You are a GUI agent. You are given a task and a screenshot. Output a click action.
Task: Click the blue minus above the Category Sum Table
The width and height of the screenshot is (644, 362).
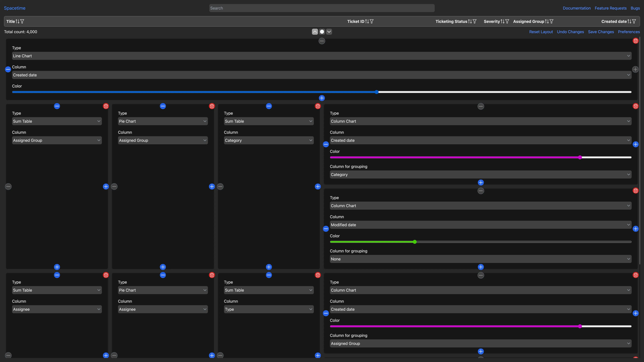pyautogui.click(x=269, y=106)
